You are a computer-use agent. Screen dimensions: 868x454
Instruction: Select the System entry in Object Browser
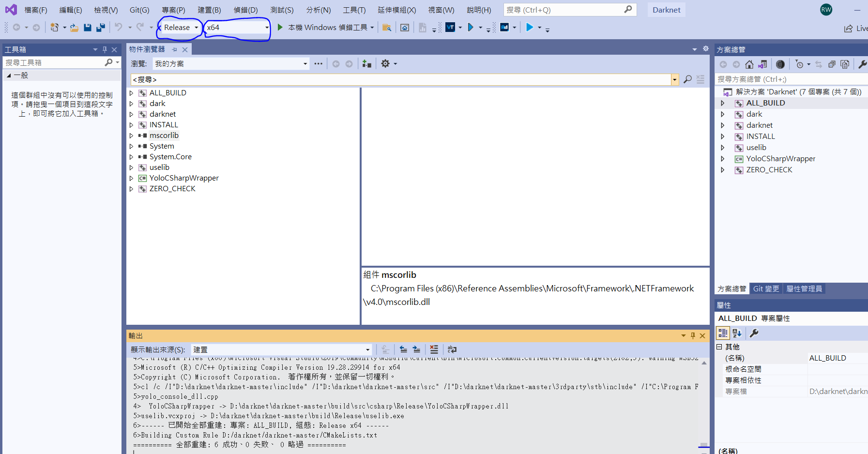pyautogui.click(x=162, y=146)
